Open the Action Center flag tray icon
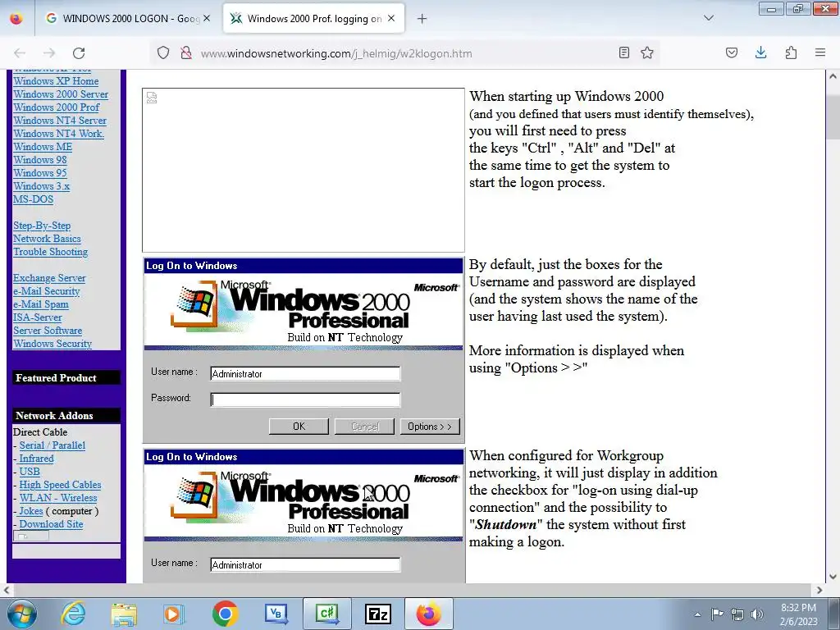Viewport: 840px width, 630px height. [x=717, y=614]
